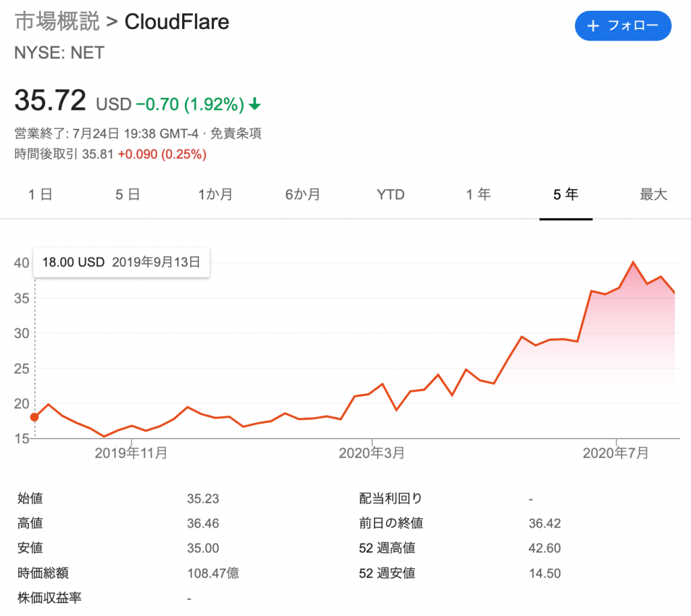Open the 免責条項 disclaimer link
The width and height of the screenshot is (691, 616).
tap(238, 134)
